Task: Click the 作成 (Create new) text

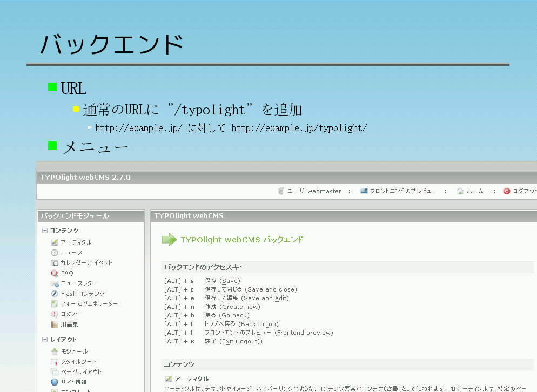Action: click(x=232, y=307)
